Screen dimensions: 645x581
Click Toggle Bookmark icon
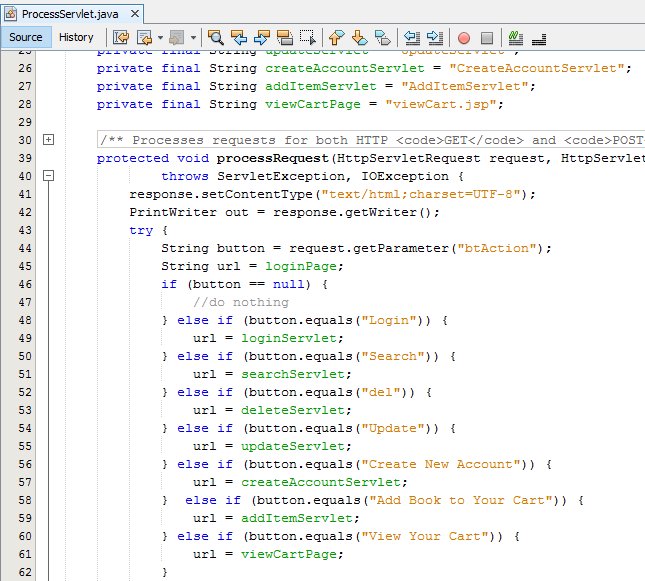[383, 37]
